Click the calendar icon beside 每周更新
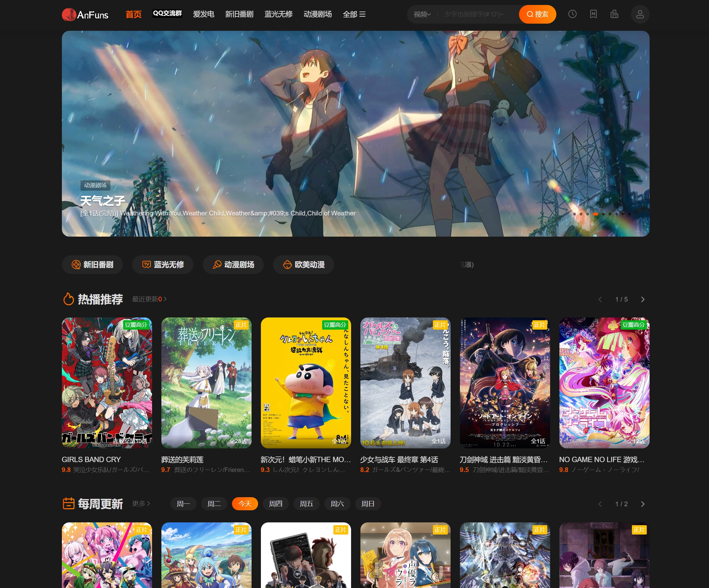The height and width of the screenshot is (588, 709). [x=68, y=503]
